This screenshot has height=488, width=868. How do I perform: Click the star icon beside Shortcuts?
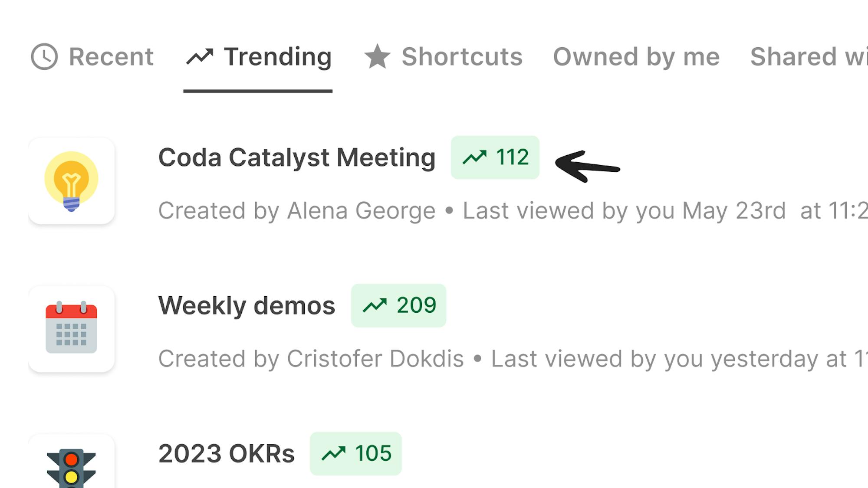377,56
